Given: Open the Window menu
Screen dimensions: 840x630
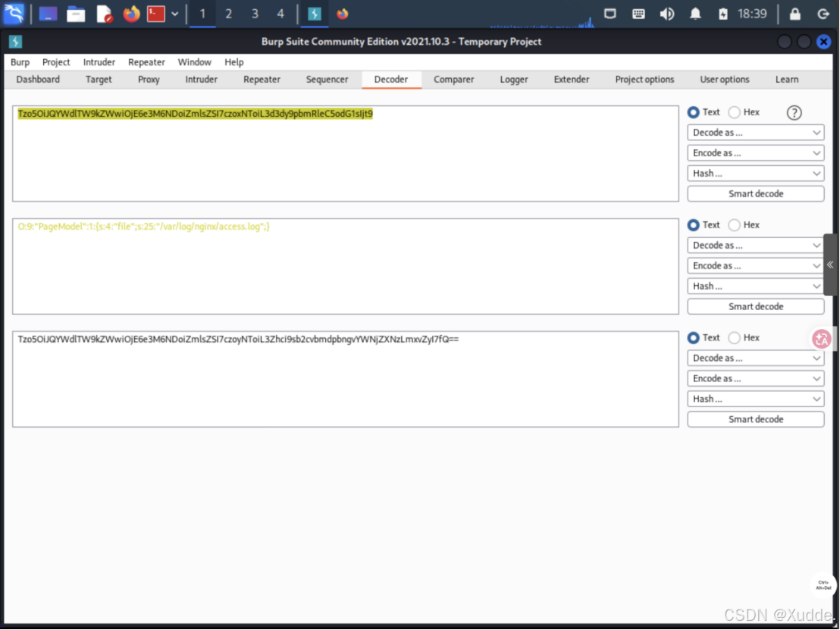Looking at the screenshot, I should 195,62.
